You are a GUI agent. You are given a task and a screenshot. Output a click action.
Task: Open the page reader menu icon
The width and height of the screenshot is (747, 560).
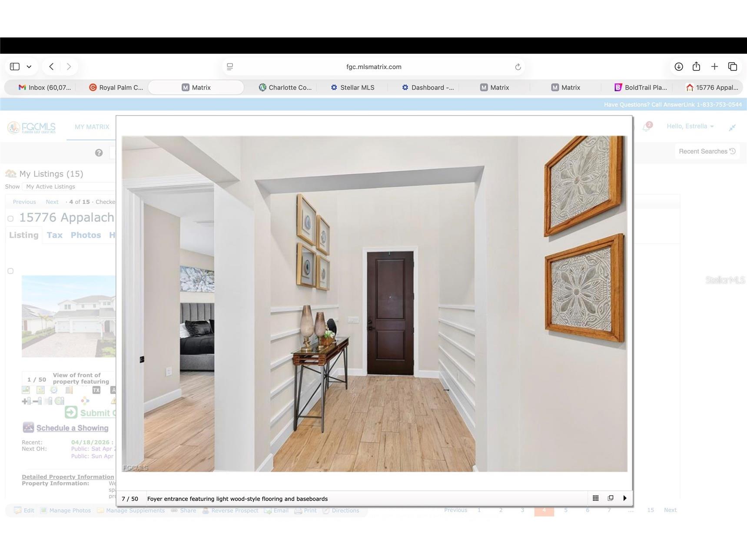[230, 66]
